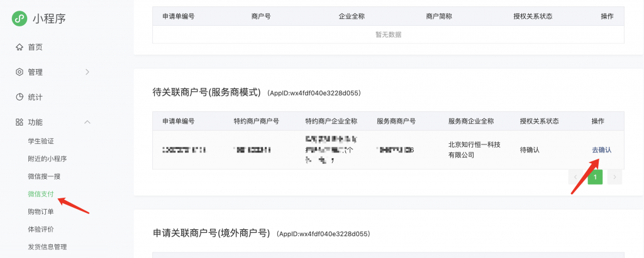Click the pie chart icon beside 统计
The height and width of the screenshot is (258, 644).
pyautogui.click(x=19, y=97)
